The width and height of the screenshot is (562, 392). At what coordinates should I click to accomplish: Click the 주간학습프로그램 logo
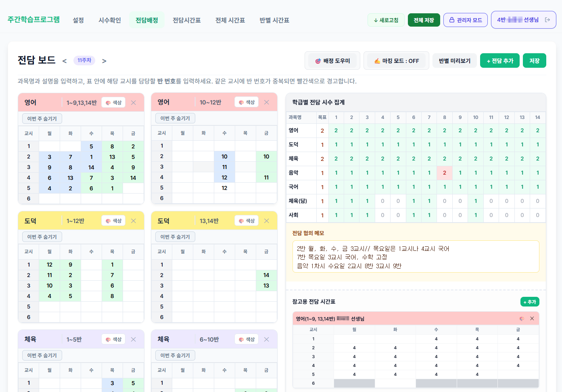34,19
